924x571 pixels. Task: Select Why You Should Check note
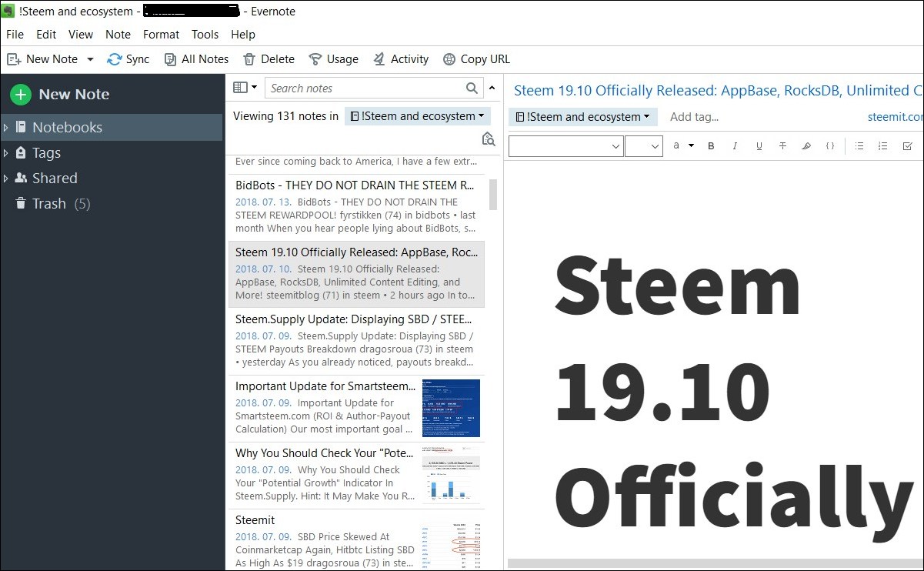(x=355, y=476)
